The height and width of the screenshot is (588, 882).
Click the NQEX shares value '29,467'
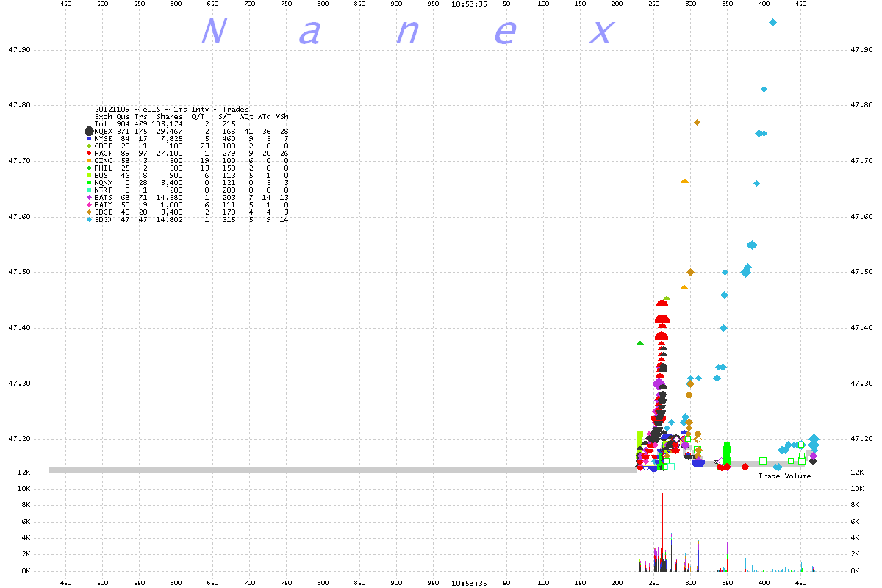pos(169,131)
